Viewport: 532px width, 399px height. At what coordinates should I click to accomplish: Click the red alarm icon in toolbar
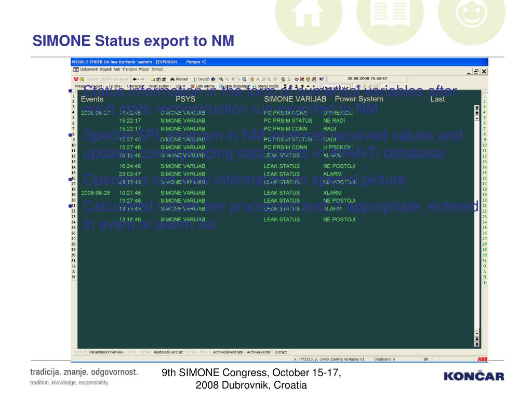[76, 79]
